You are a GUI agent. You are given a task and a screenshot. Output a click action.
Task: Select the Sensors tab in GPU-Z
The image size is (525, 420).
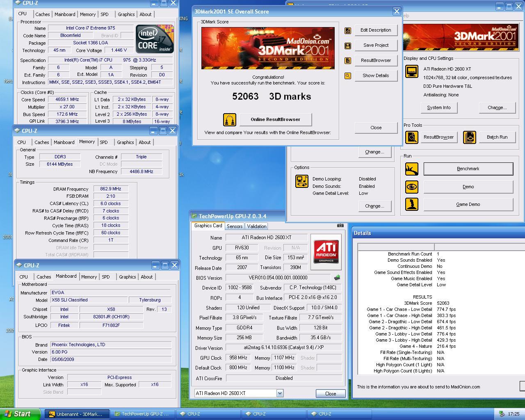click(x=235, y=226)
